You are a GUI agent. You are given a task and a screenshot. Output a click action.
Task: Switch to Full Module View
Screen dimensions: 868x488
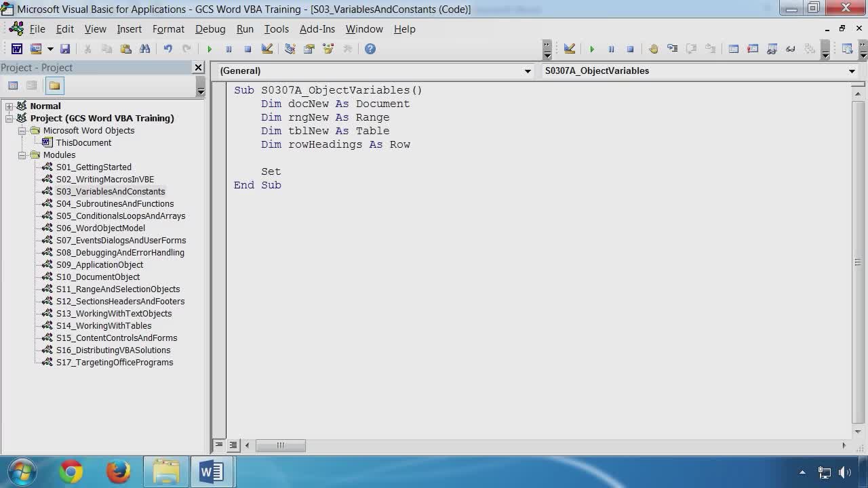click(233, 445)
